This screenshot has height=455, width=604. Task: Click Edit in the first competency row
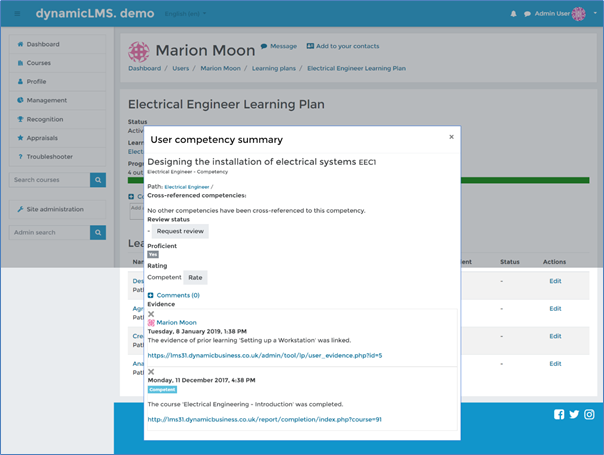(555, 281)
